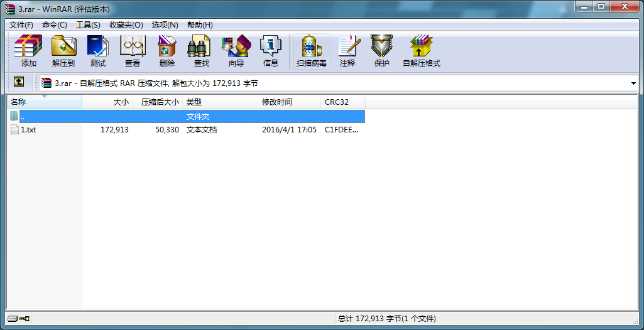The height and width of the screenshot is (330, 644).
Task: Open the Tools (工具) menu
Action: point(88,24)
